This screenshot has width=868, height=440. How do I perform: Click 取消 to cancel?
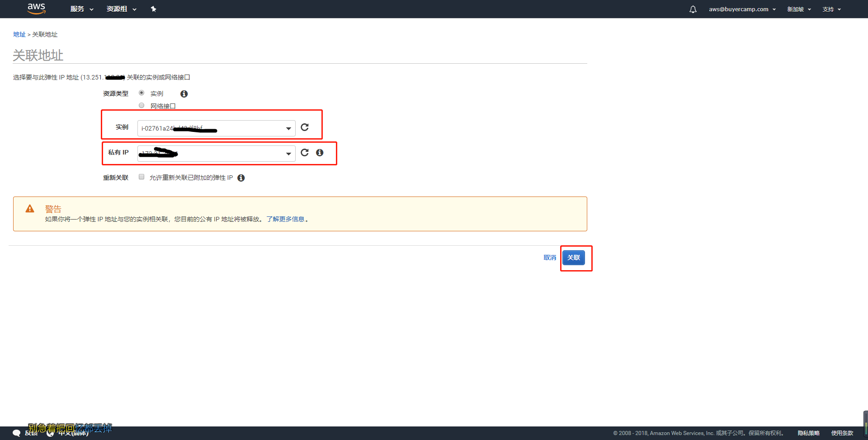click(550, 257)
